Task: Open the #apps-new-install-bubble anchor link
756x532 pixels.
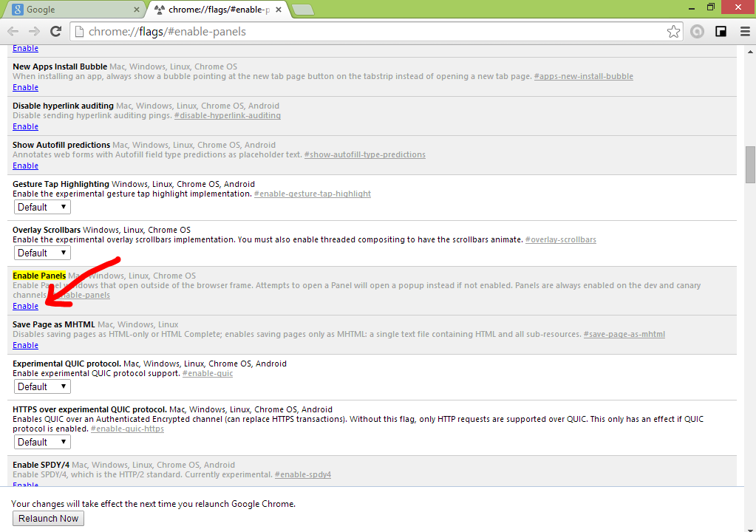Action: click(x=583, y=76)
